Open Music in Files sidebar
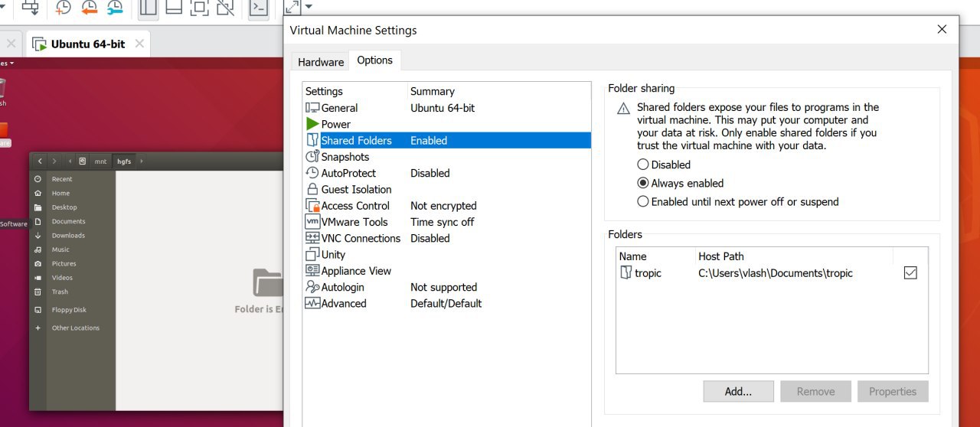980x427 pixels. 73,249
